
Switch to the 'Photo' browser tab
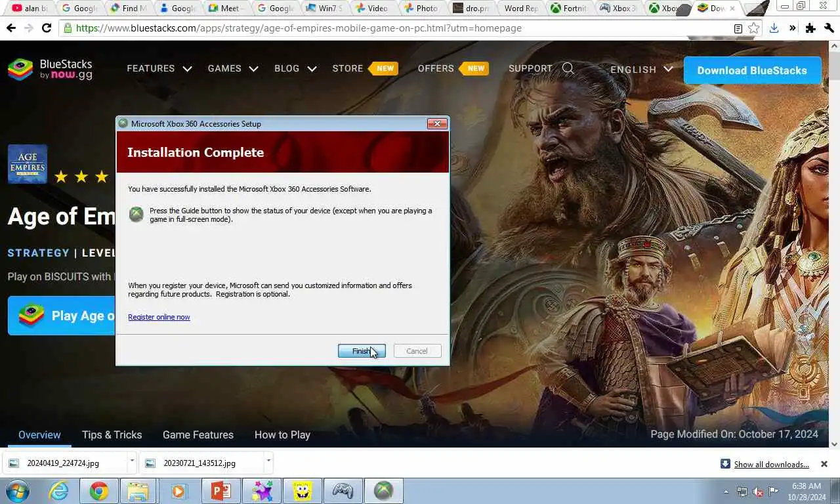pyautogui.click(x=423, y=9)
